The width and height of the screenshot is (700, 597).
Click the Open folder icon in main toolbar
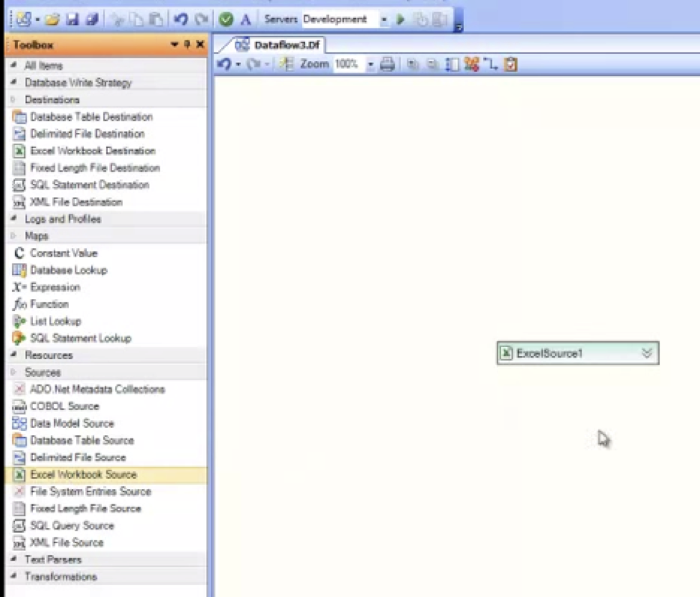[x=52, y=19]
